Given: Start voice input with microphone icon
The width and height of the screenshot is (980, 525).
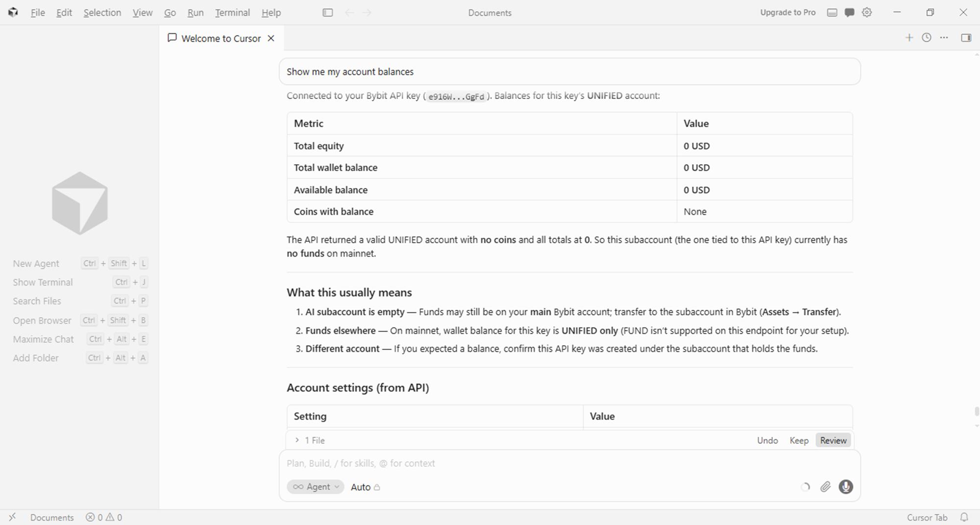Looking at the screenshot, I should point(846,487).
